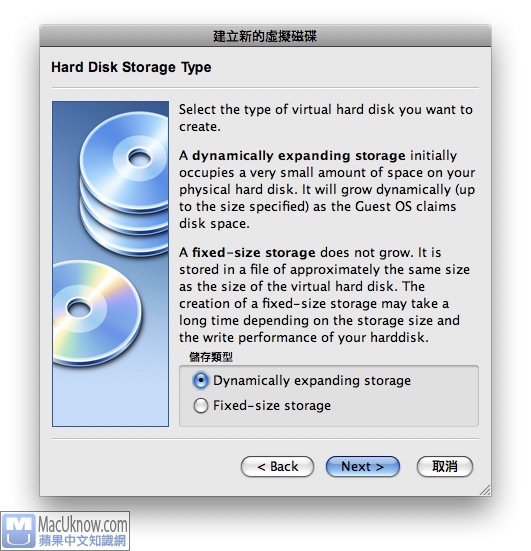This screenshot has height=551, width=531.
Task: Go to next step with Next >
Action: pos(363,467)
